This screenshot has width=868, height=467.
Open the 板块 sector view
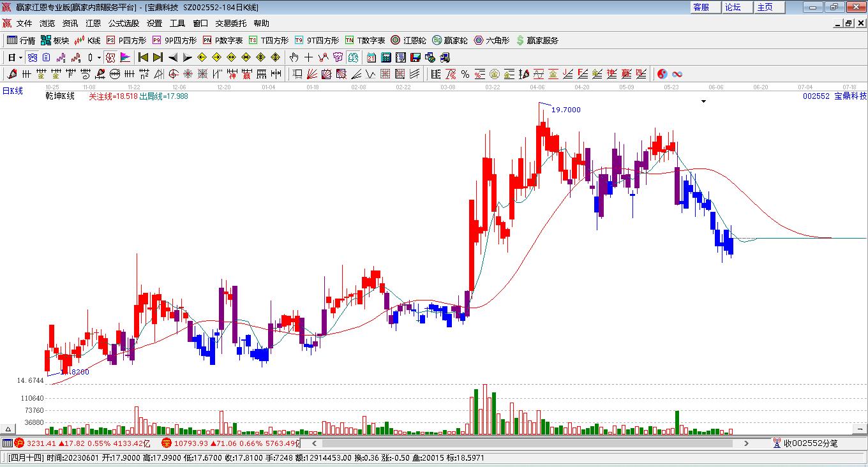55,40
